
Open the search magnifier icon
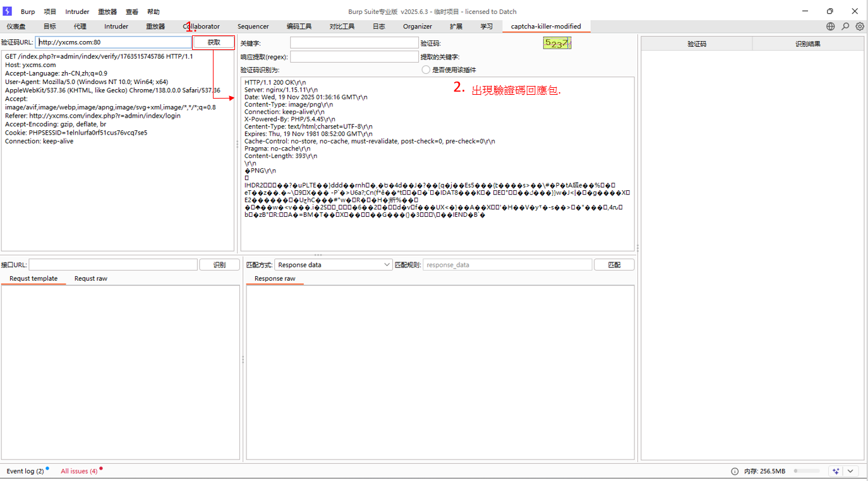tap(845, 27)
